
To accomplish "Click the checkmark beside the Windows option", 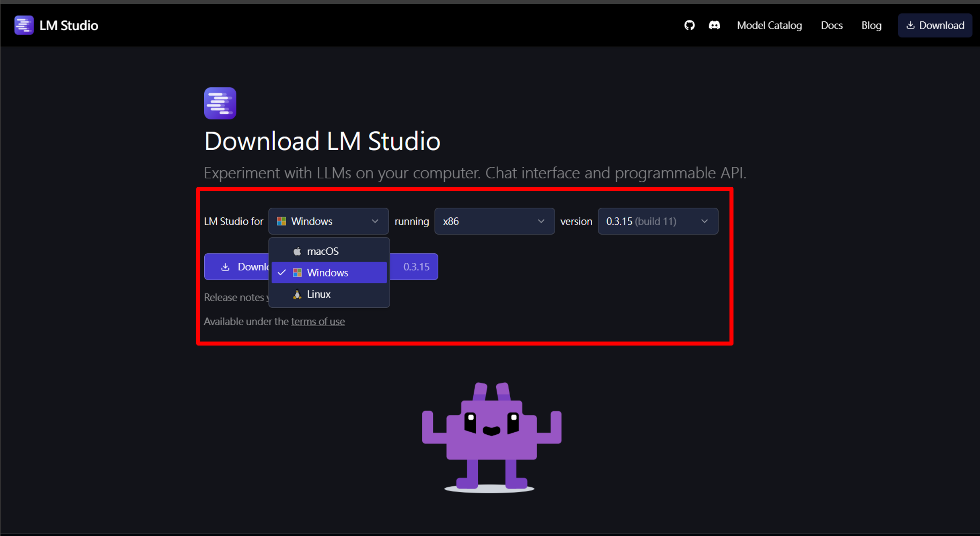I will tap(282, 273).
